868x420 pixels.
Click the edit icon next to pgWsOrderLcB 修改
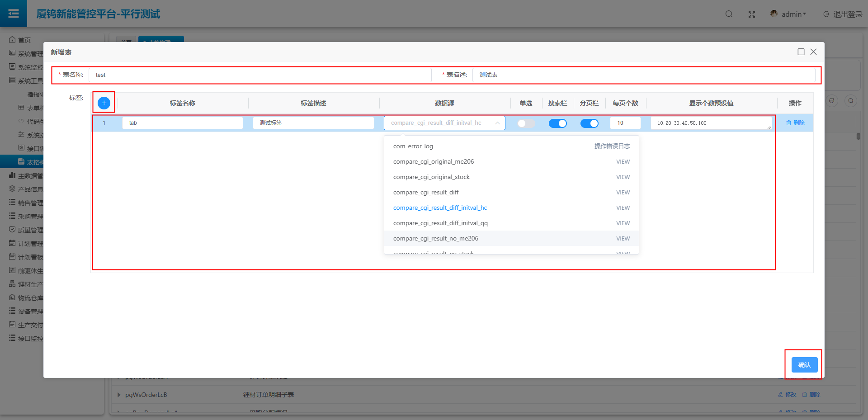click(x=781, y=395)
